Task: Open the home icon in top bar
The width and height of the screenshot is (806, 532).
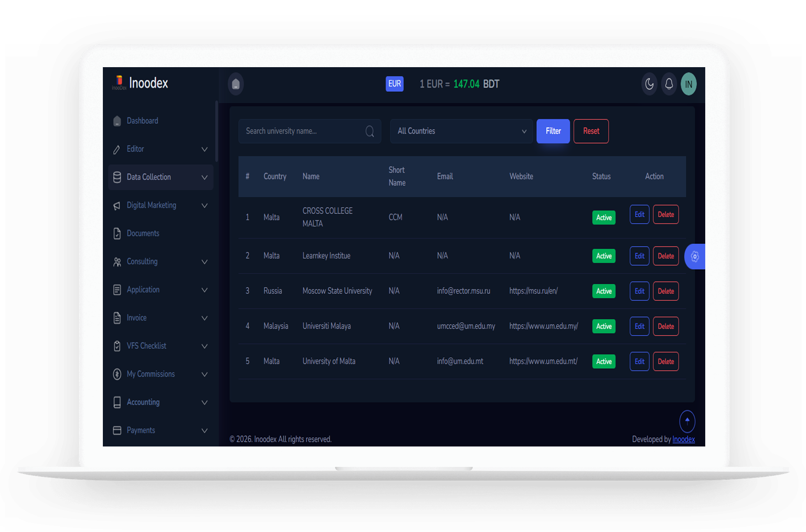Action: click(236, 84)
